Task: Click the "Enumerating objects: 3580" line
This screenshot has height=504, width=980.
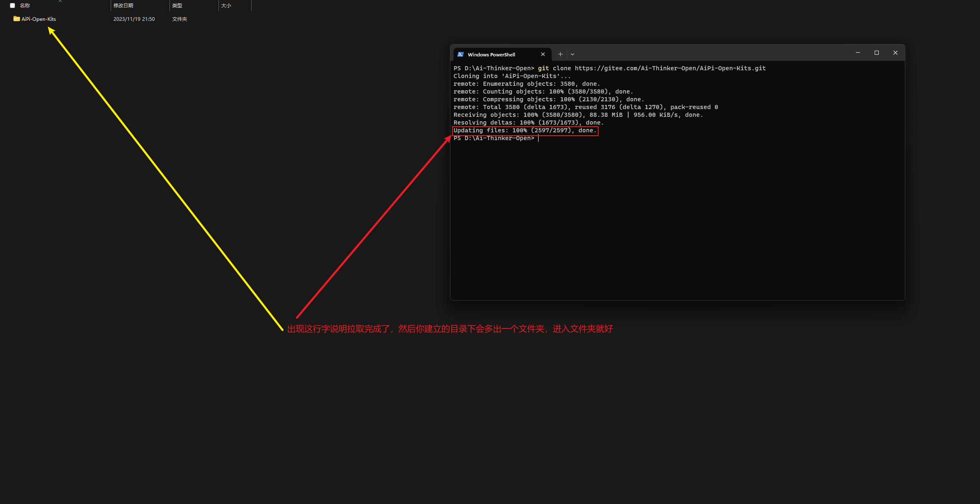Action: [527, 84]
